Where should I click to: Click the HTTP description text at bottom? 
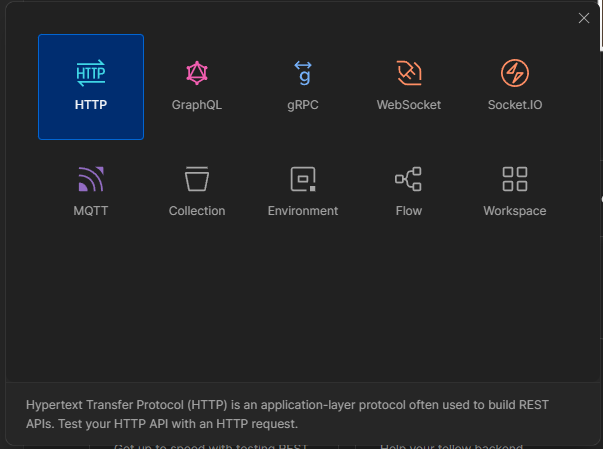287,414
